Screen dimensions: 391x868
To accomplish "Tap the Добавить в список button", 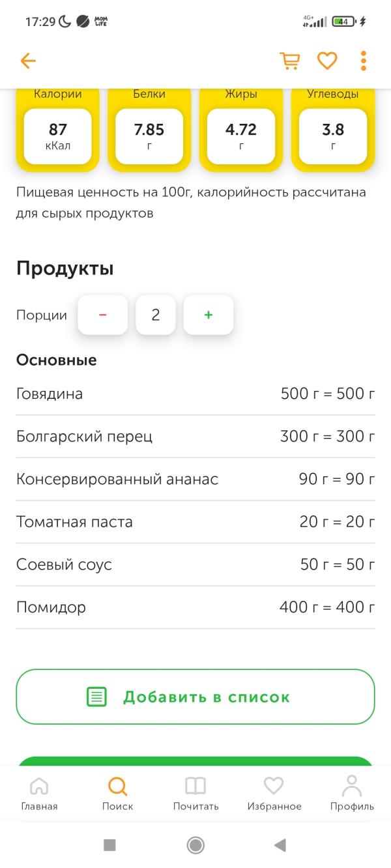I will click(195, 697).
